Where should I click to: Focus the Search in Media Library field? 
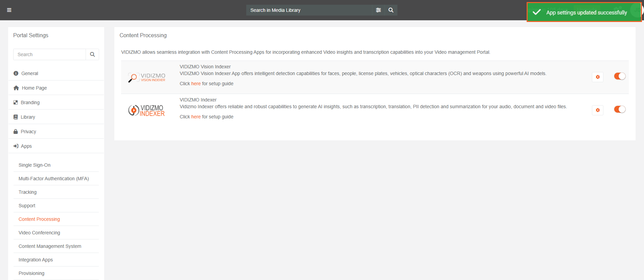pyautogui.click(x=308, y=10)
